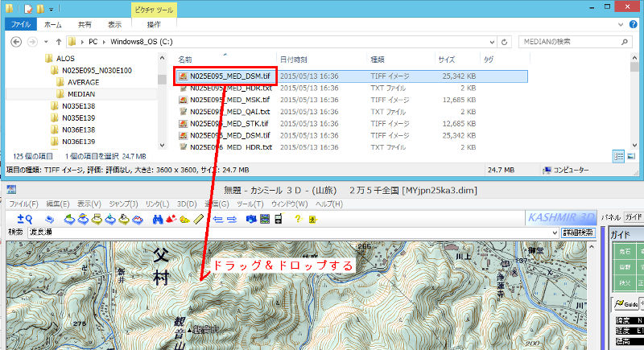Select the MEDIAN folder in tree
This screenshot has height=350, width=644.
80,93
